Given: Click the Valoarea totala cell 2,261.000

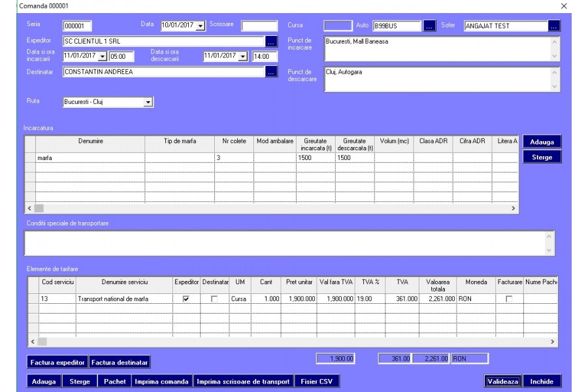Looking at the screenshot, I should (438, 299).
